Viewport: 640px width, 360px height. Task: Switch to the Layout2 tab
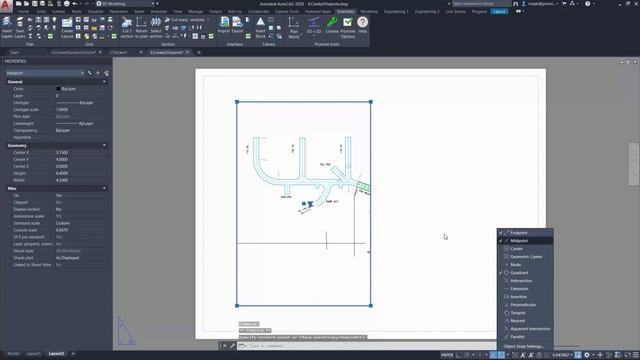tap(56, 354)
